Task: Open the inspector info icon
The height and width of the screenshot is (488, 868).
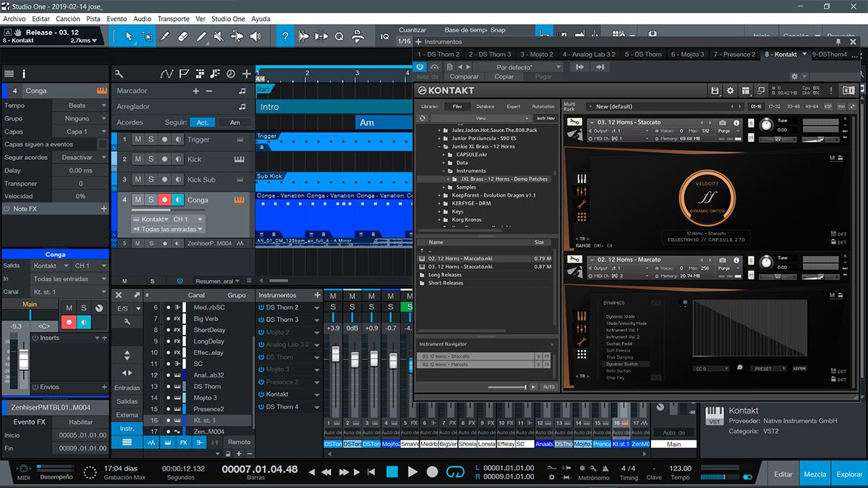Action: pyautogui.click(x=24, y=74)
